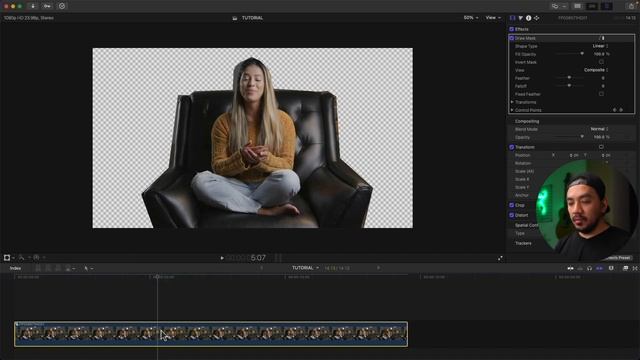The image size is (640, 360).
Task: Toggle the Crop checkbox
Action: point(511,205)
